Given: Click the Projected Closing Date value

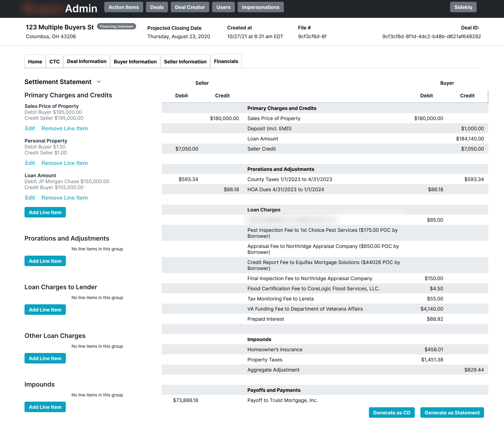Looking at the screenshot, I should click(x=178, y=36).
